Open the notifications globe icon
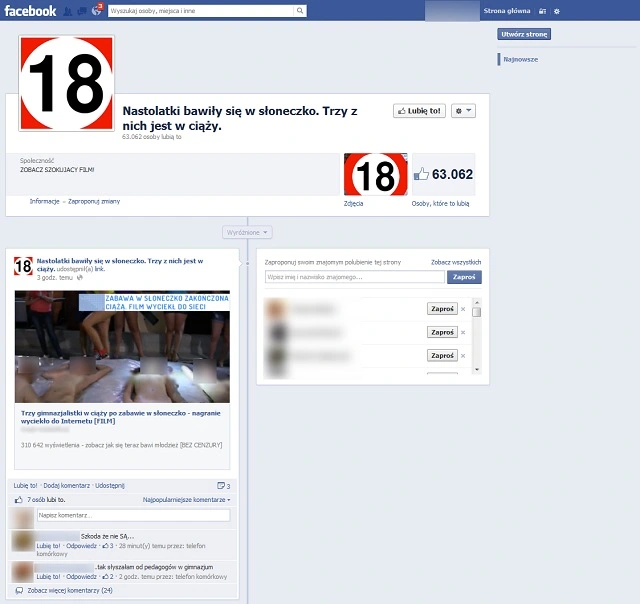Image resolution: width=640 pixels, height=604 pixels. point(96,11)
